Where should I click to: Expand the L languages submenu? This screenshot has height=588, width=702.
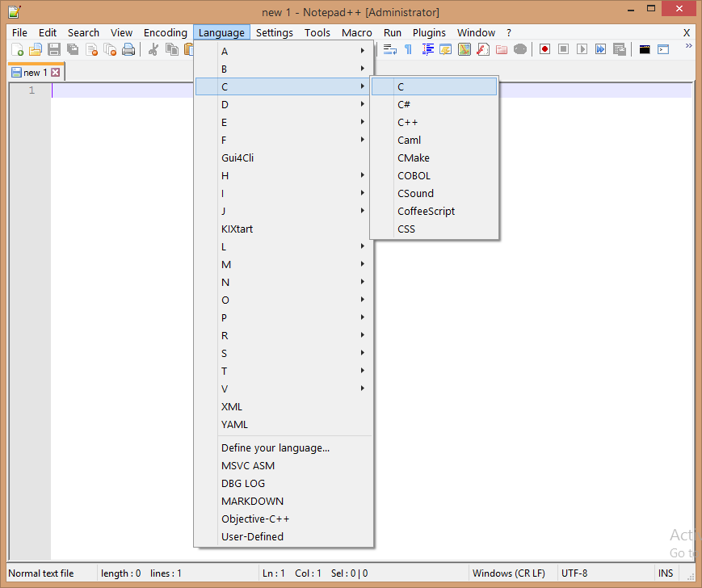[x=284, y=246]
